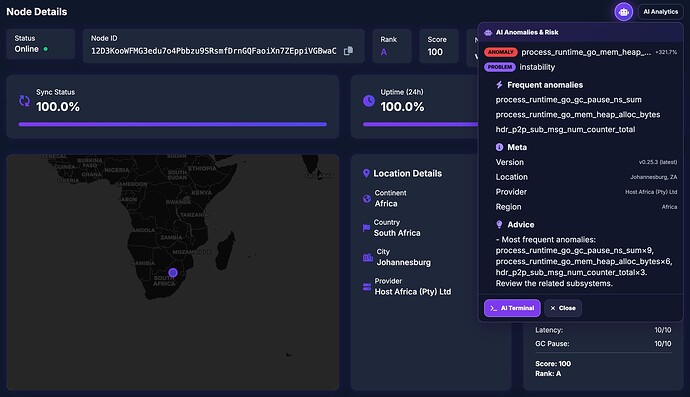
Task: Click the Version v0.25.3 row
Action: (x=586, y=162)
